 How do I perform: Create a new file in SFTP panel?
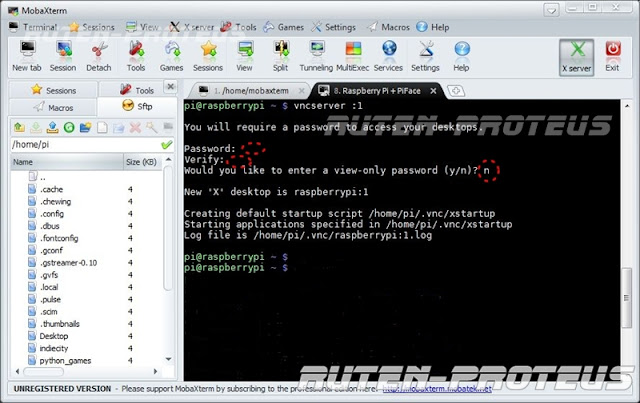click(x=102, y=127)
